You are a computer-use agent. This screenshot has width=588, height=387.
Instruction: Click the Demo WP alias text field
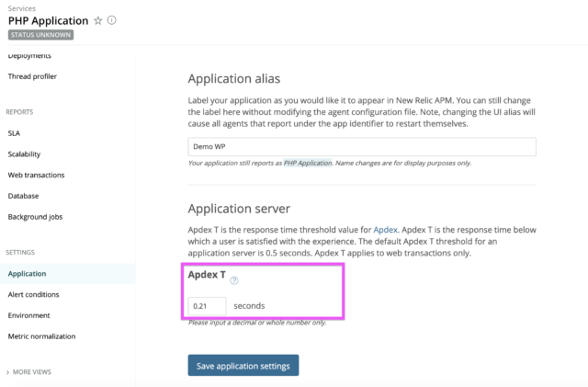tap(361, 147)
